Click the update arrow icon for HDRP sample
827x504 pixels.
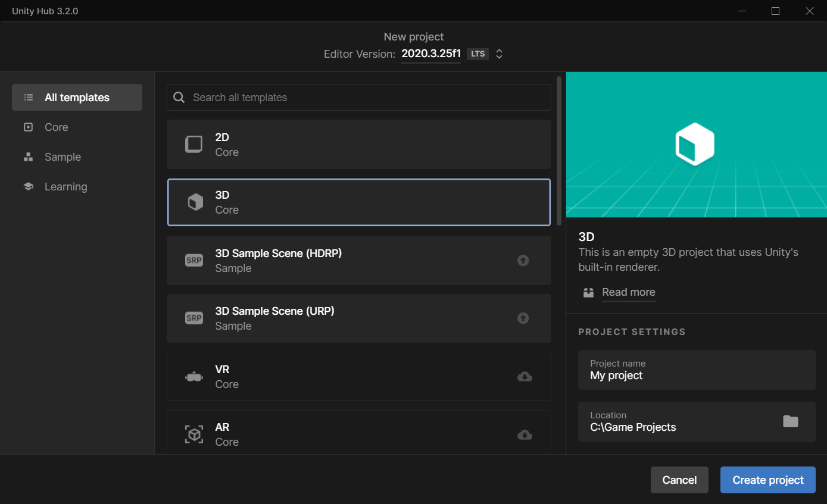point(523,261)
